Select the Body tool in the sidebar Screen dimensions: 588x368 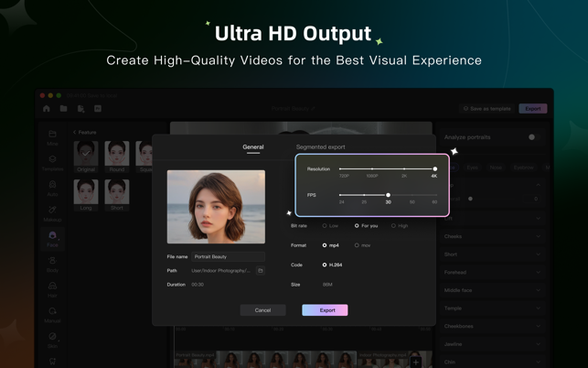(52, 264)
